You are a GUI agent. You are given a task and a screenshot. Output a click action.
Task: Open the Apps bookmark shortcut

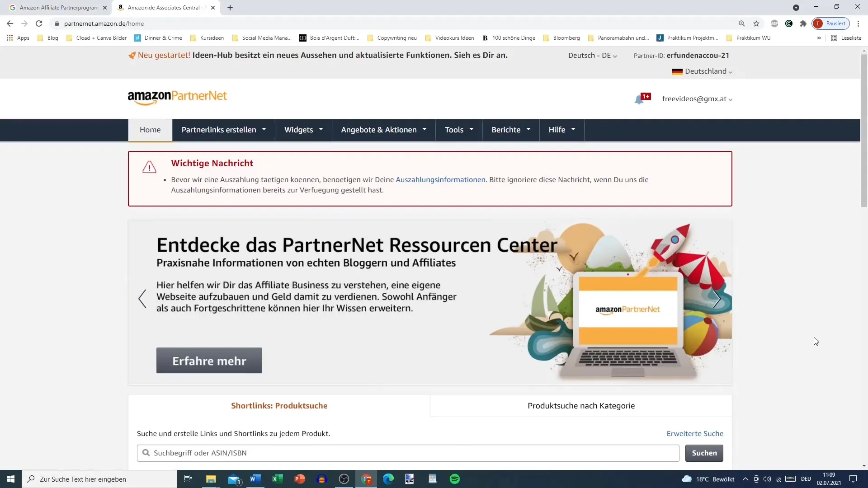pyautogui.click(x=18, y=38)
